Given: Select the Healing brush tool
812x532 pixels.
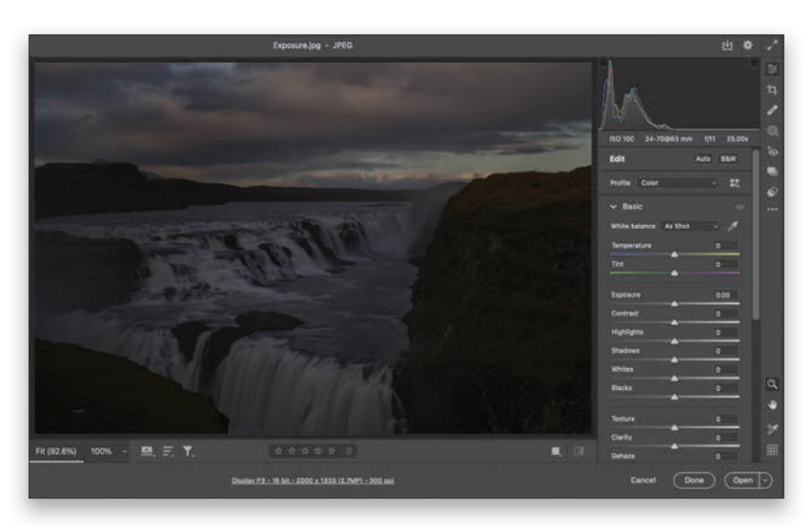Looking at the screenshot, I should tap(772, 111).
